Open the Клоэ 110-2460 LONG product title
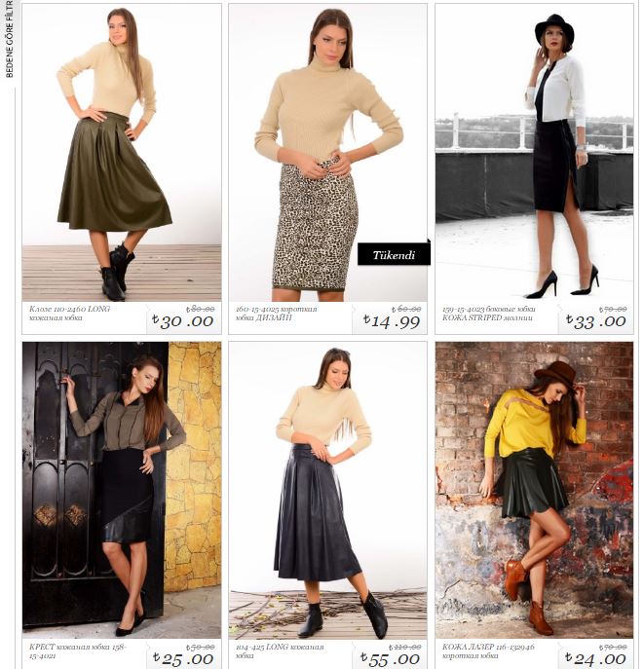 [69, 314]
